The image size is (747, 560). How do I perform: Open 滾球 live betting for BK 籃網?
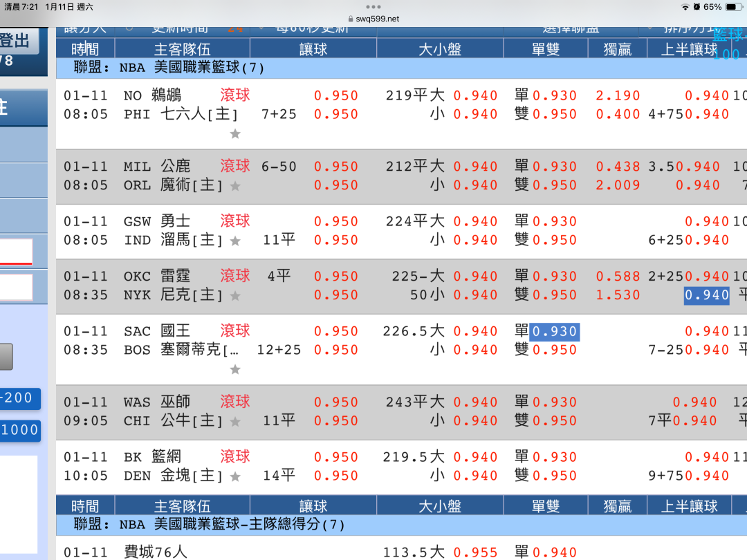235,456
